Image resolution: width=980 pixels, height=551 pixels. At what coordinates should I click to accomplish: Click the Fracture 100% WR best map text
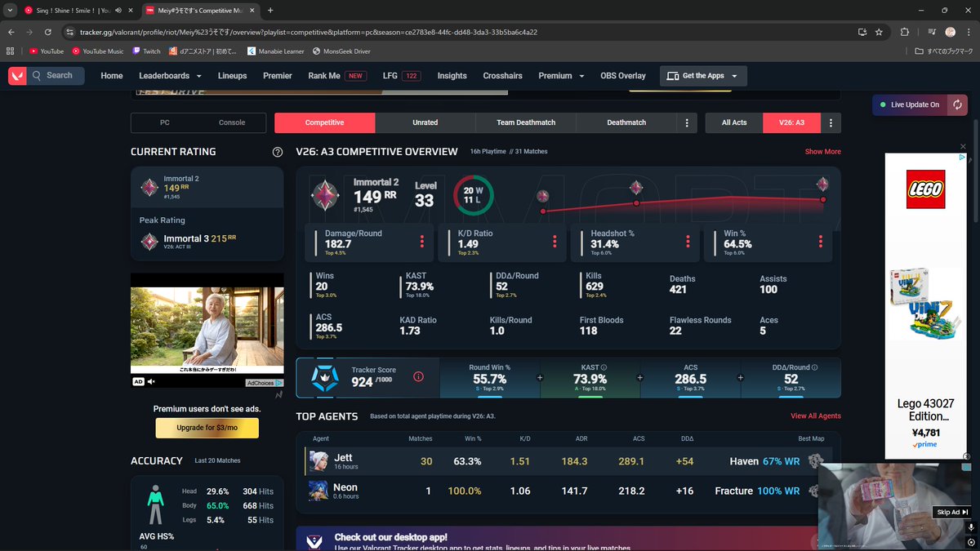click(757, 491)
